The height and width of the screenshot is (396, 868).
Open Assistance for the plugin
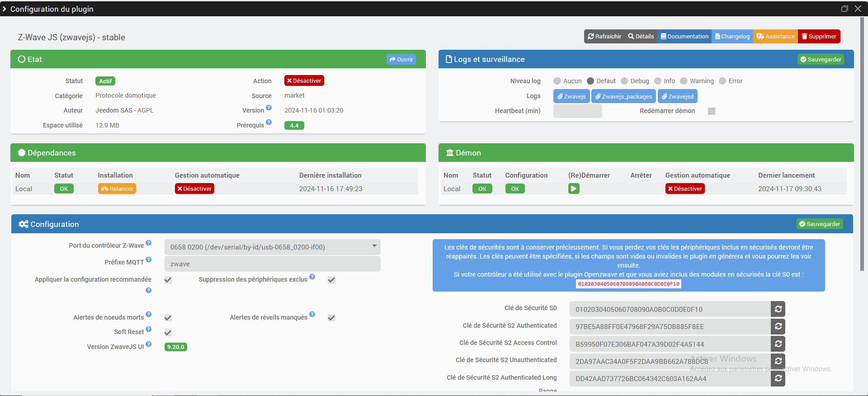tap(776, 37)
